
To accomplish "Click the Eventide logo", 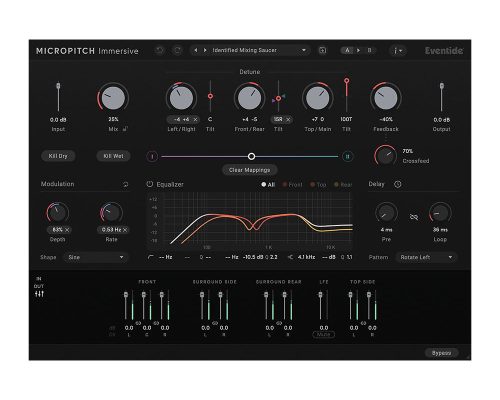I will click(444, 51).
